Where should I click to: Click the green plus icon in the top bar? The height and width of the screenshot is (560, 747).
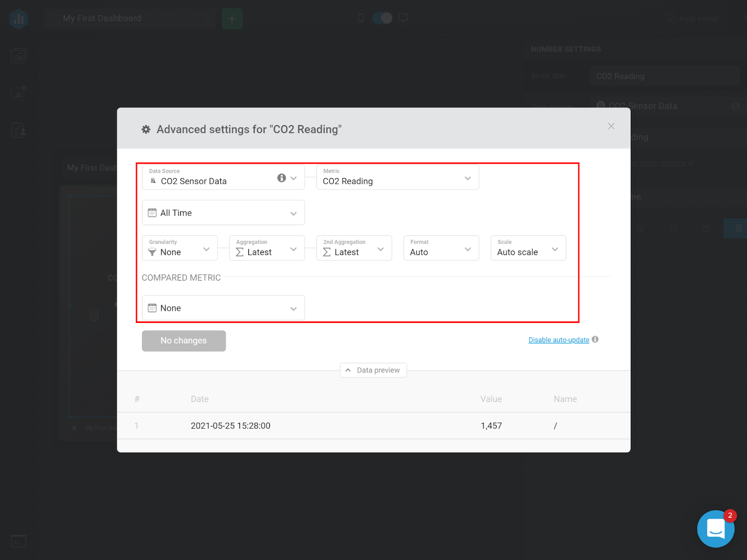232,18
